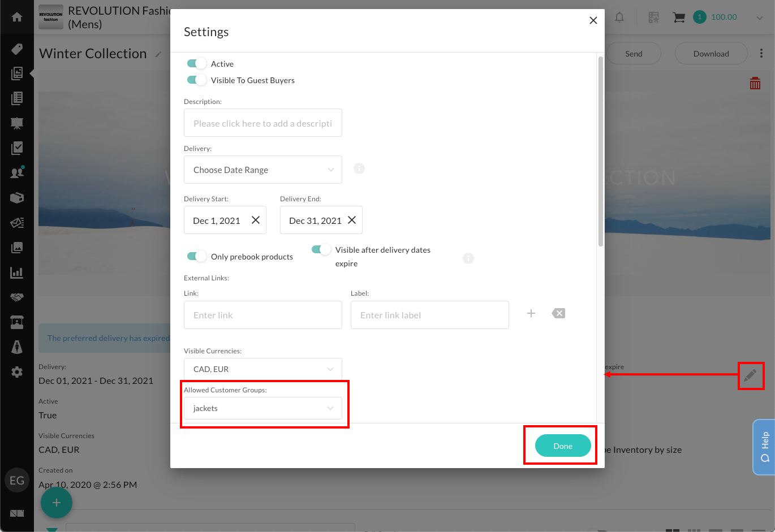
Task: Add another external link with plus
Action: pos(531,313)
